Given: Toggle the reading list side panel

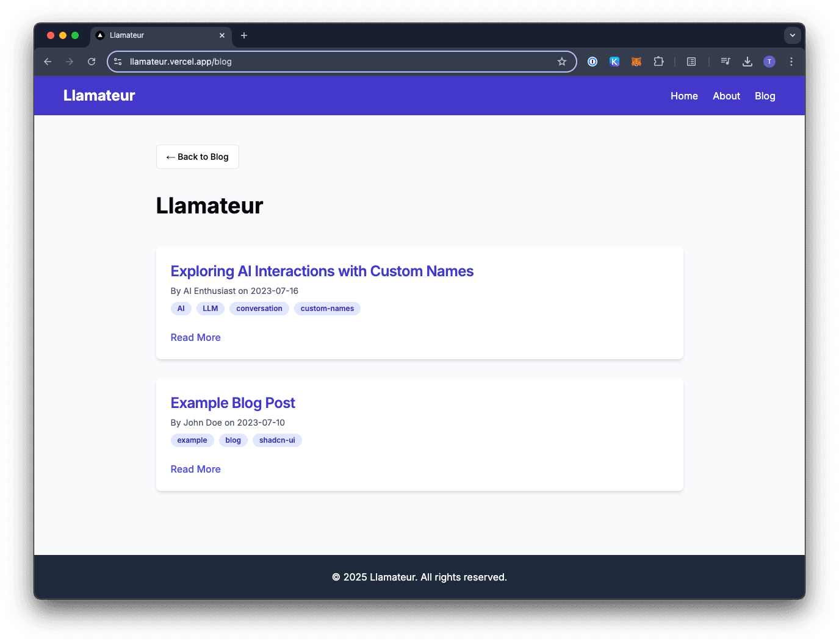Looking at the screenshot, I should (x=691, y=62).
